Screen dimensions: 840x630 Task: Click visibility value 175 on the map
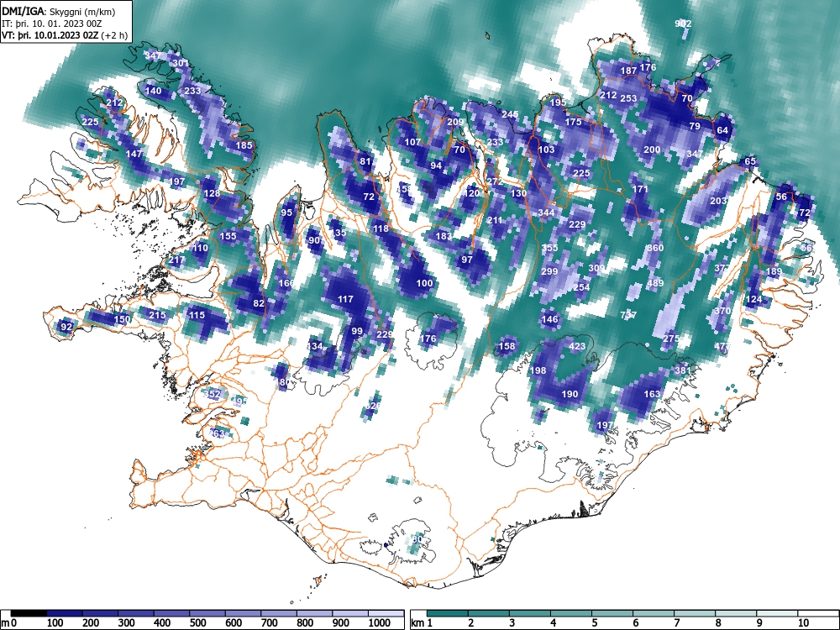click(573, 122)
